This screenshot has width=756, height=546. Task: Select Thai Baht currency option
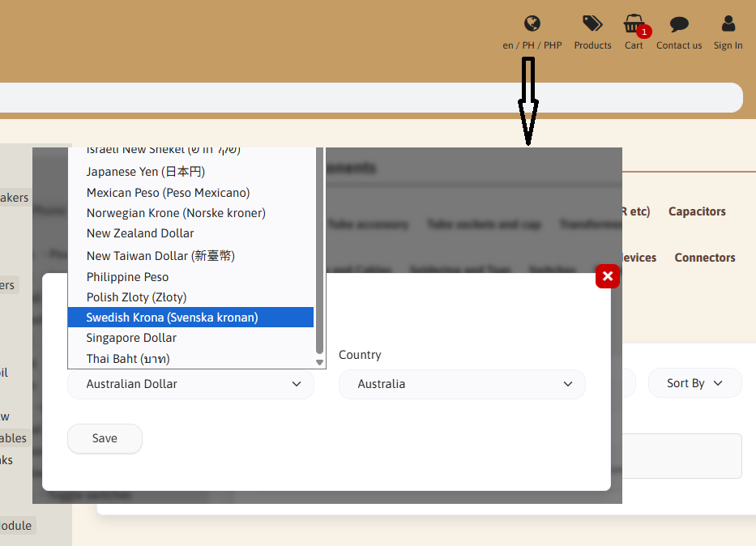pos(128,358)
